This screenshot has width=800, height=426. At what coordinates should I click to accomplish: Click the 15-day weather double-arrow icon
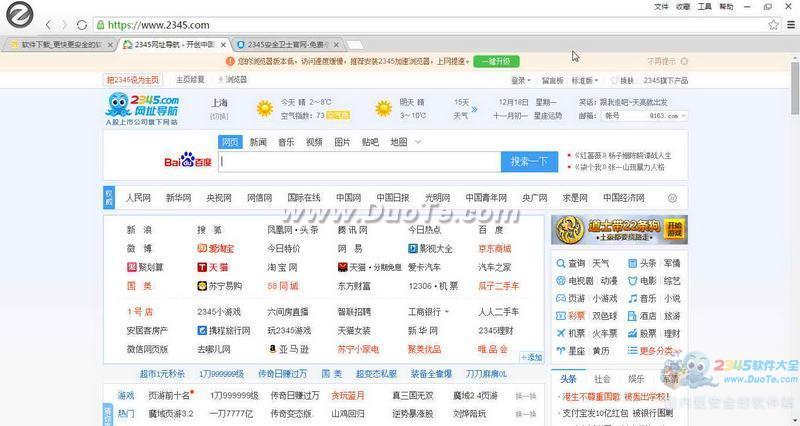pyautogui.click(x=474, y=109)
